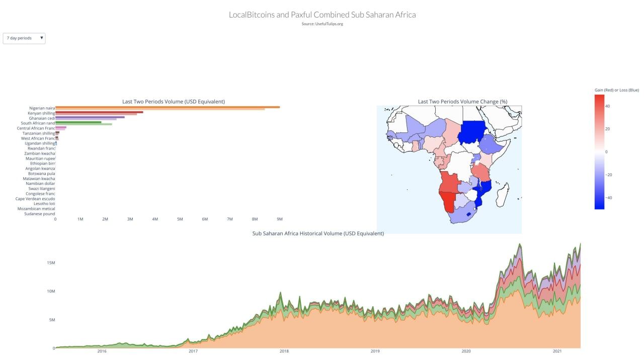
Task: Click the "Cape Verdean escudo" label
Action: (x=35, y=199)
